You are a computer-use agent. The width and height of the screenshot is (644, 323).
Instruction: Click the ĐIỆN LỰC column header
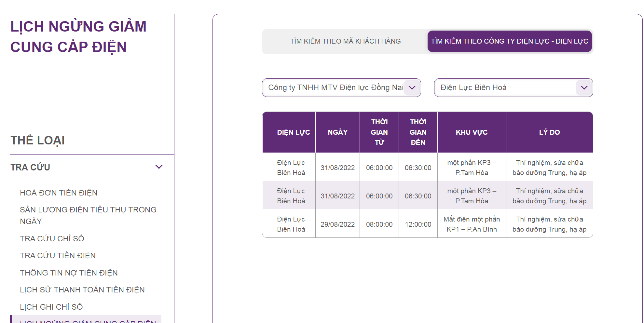293,132
